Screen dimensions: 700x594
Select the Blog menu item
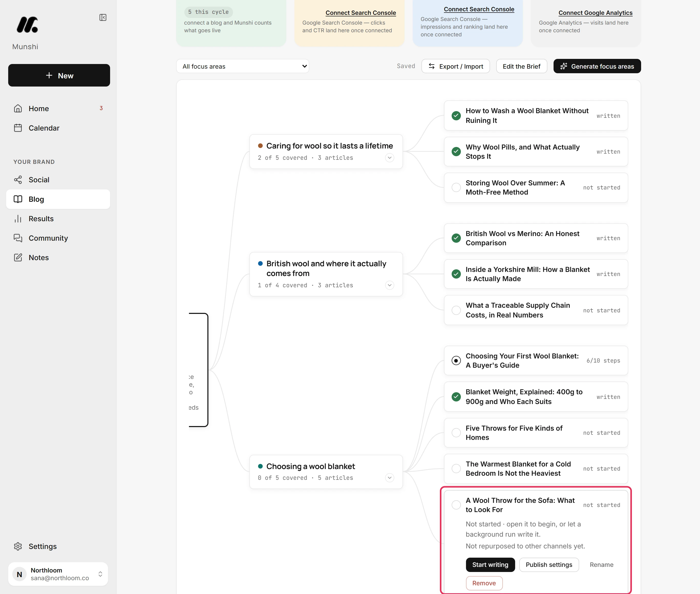(58, 199)
